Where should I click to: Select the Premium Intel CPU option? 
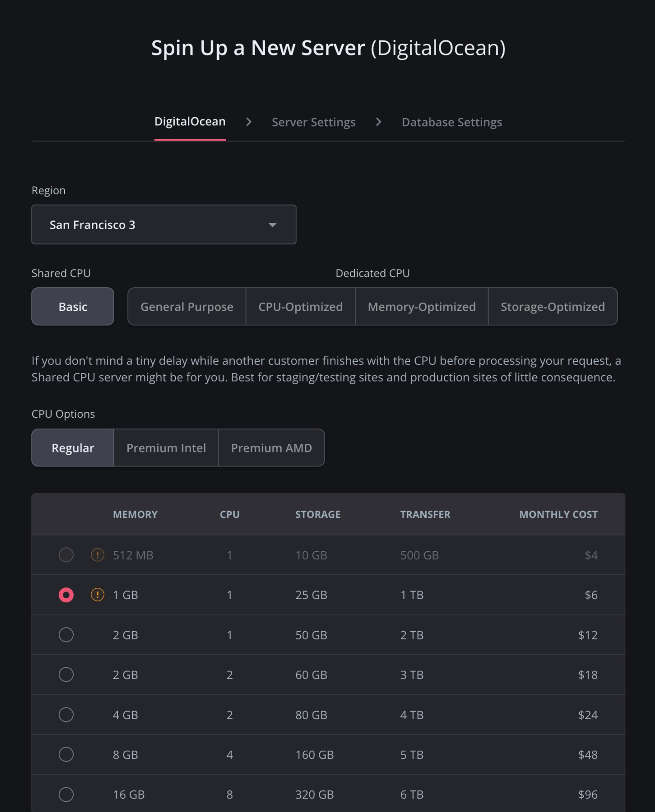(166, 448)
